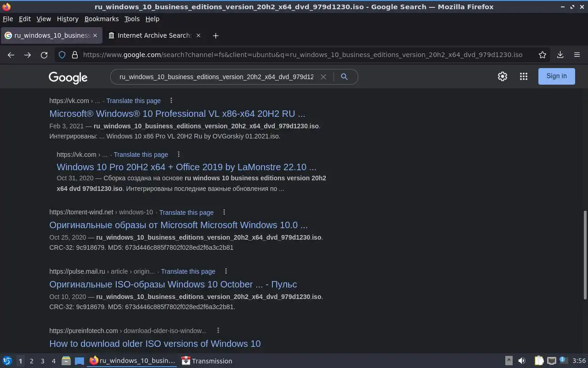Open the File menu
Viewport: 588px width, 368px height.
8,19
